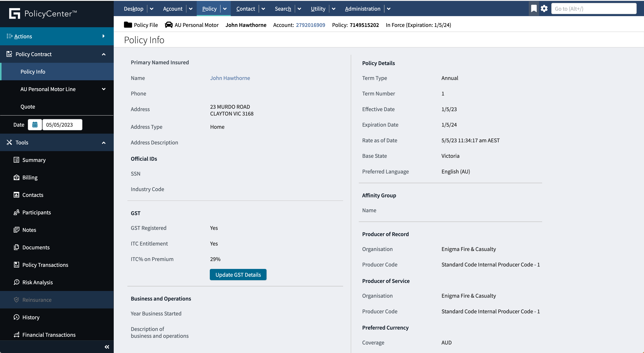Image resolution: width=644 pixels, height=353 pixels.
Task: Open the Administration dropdown arrow
Action: (x=388, y=9)
